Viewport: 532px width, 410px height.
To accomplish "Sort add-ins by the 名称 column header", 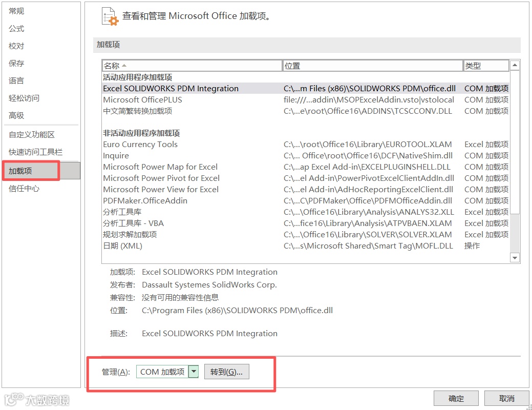I will pos(191,66).
